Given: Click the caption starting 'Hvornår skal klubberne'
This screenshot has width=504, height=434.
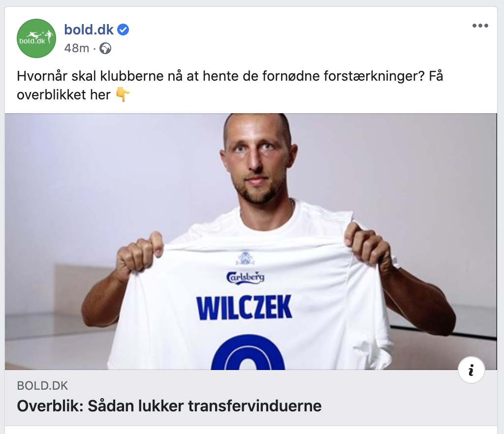Looking at the screenshot, I should (x=230, y=86).
